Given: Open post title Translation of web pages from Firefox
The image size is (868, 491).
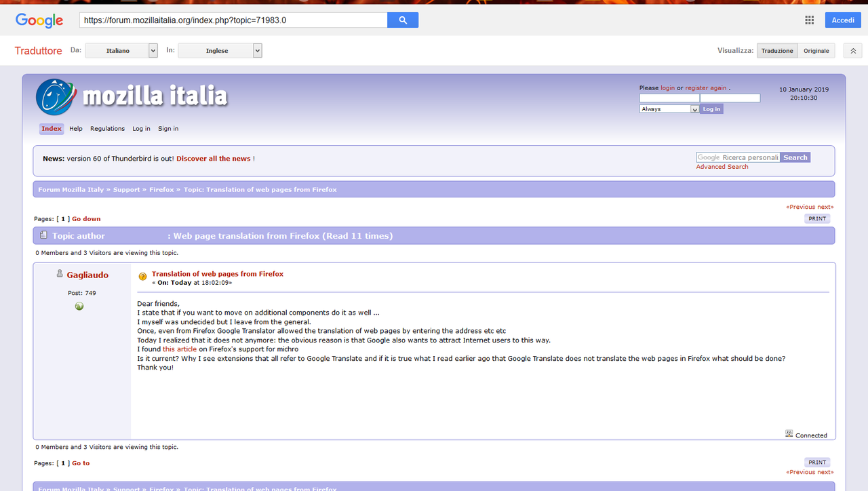Looking at the screenshot, I should tap(218, 274).
